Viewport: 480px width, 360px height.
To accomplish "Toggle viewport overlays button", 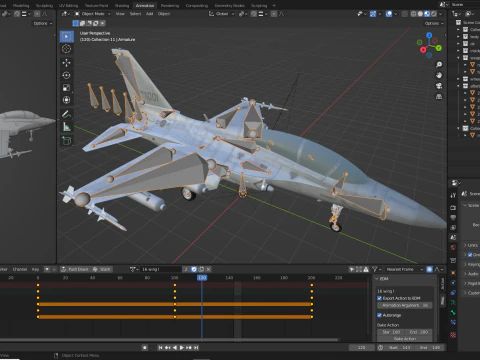I will 389,14.
